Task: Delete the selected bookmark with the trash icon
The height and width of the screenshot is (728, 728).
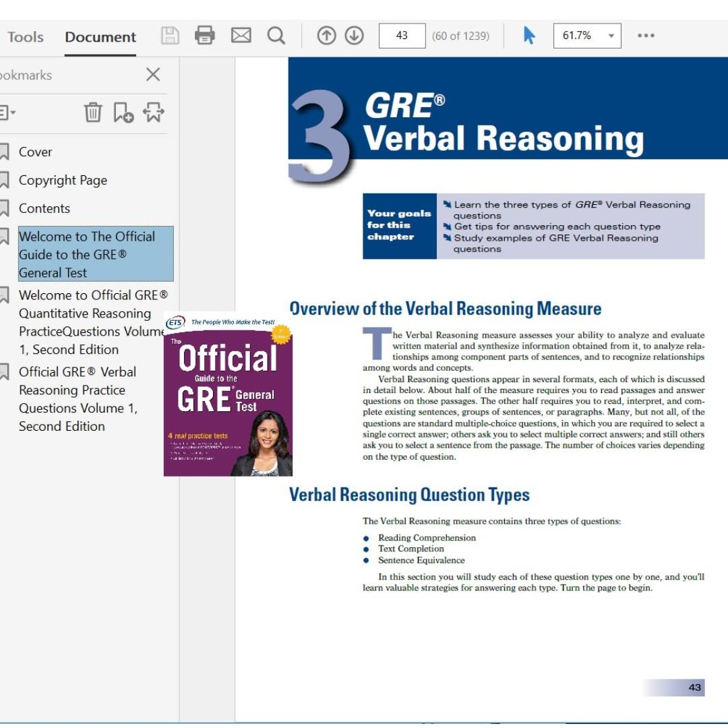Action: pos(93,113)
